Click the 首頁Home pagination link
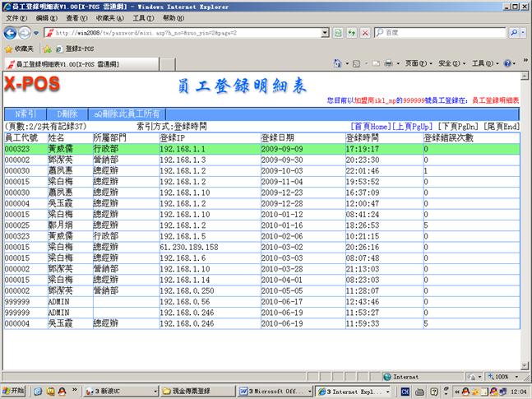532x399 pixels. [369, 127]
